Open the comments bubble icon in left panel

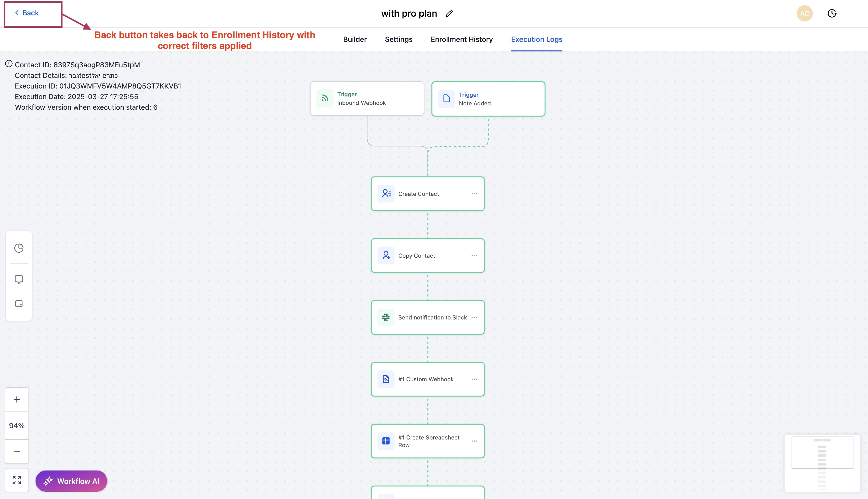click(19, 279)
